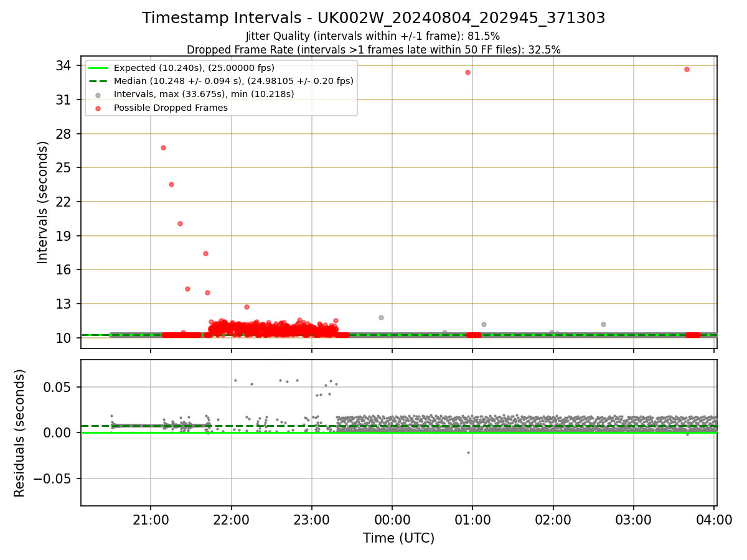
Task: Click the y-axis tick label '31'
Action: pyautogui.click(x=63, y=100)
